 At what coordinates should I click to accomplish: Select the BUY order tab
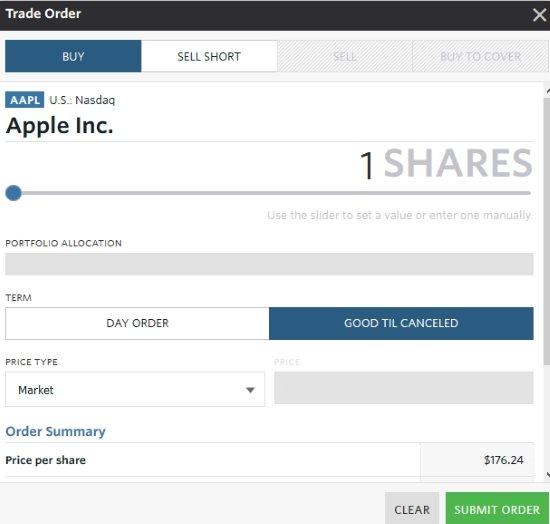[73, 56]
